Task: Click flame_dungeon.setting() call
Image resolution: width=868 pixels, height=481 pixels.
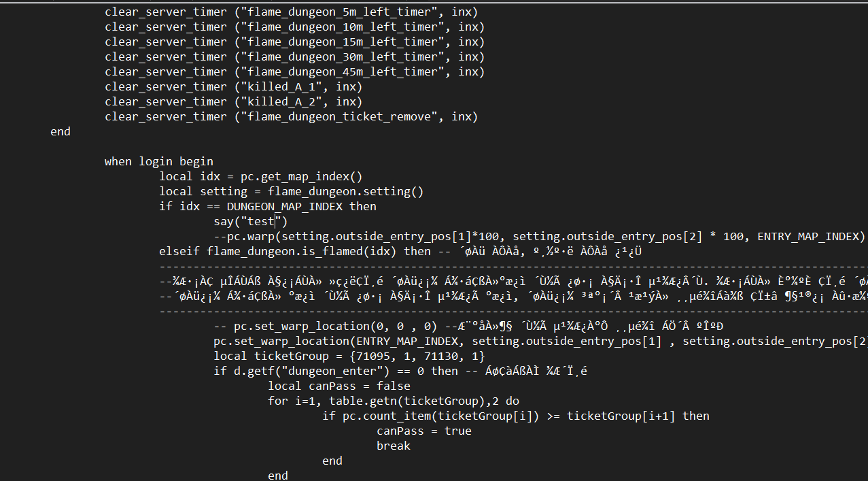Action: 346,191
